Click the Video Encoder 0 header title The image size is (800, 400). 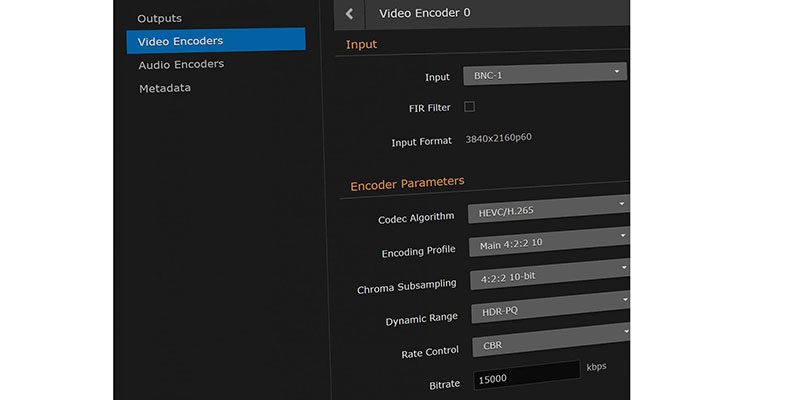tap(424, 13)
